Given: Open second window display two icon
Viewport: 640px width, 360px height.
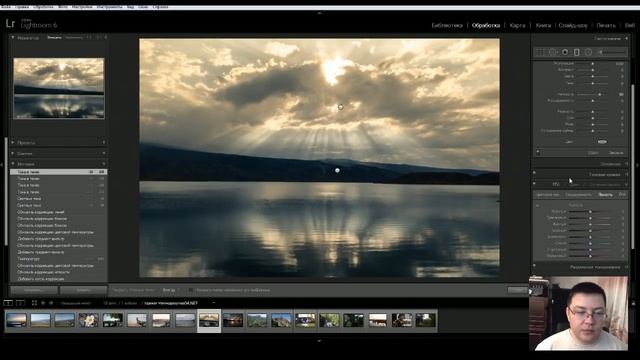Looking at the screenshot, I should 20,303.
